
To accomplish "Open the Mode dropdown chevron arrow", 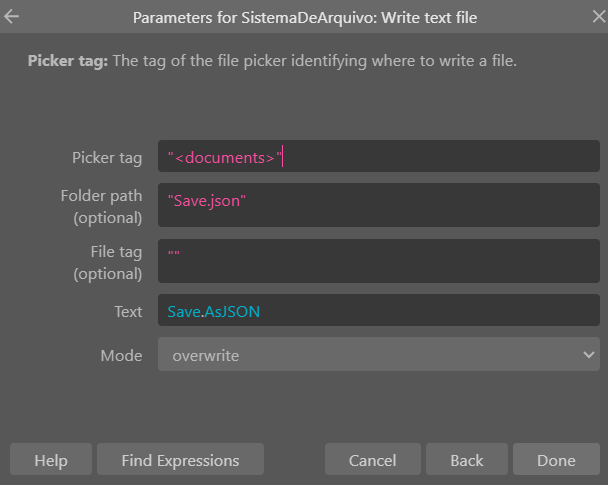I will [589, 355].
